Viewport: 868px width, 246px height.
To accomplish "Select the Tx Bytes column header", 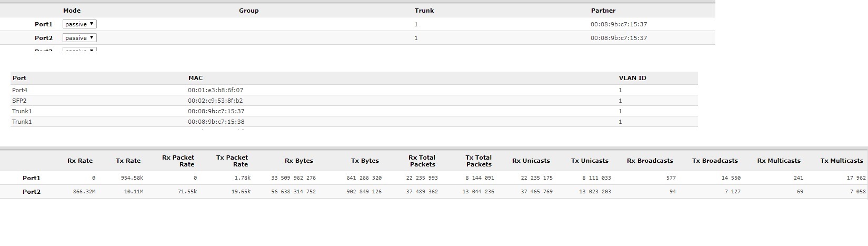I will 365,161.
